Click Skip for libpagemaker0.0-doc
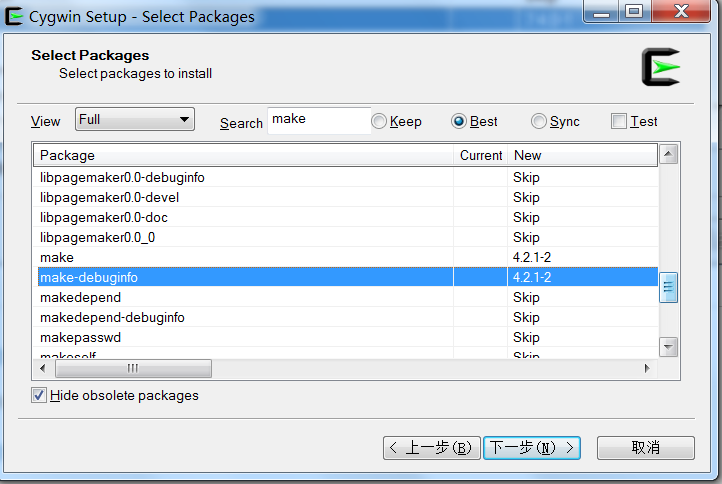 point(526,217)
